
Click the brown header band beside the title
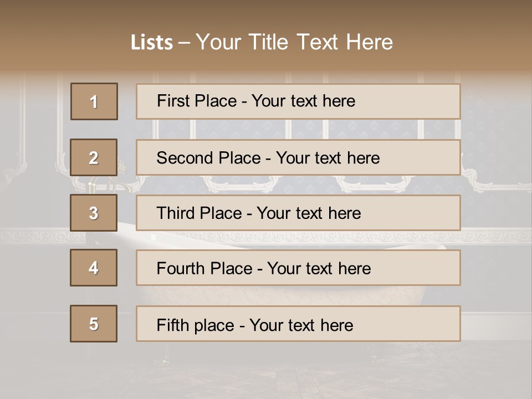[x=462, y=37]
